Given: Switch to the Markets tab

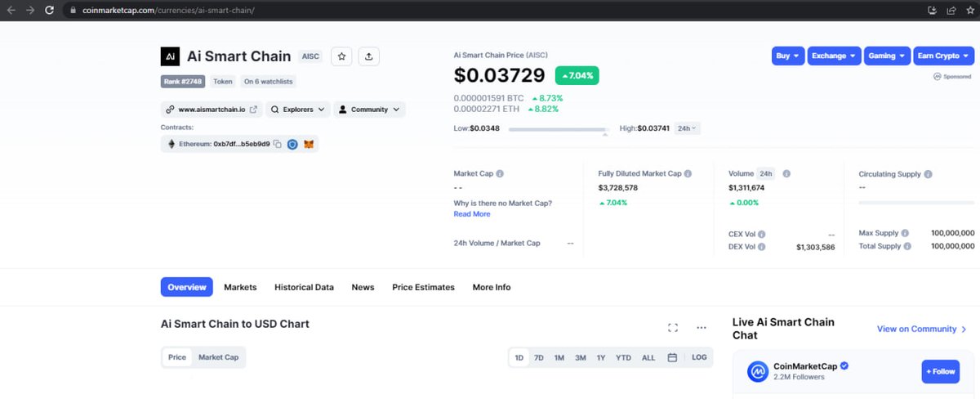Looking at the screenshot, I should [x=240, y=287].
